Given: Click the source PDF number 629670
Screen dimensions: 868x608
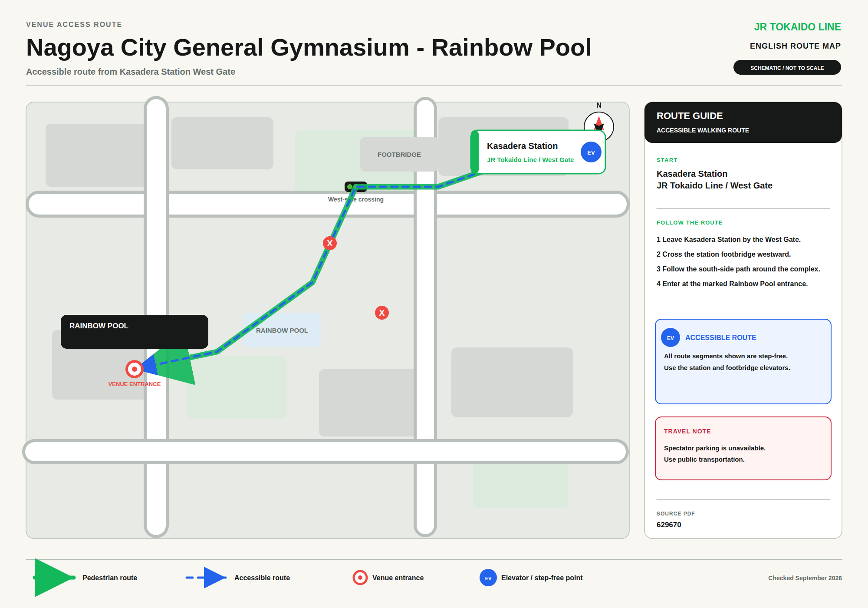Looking at the screenshot, I should click(669, 525).
